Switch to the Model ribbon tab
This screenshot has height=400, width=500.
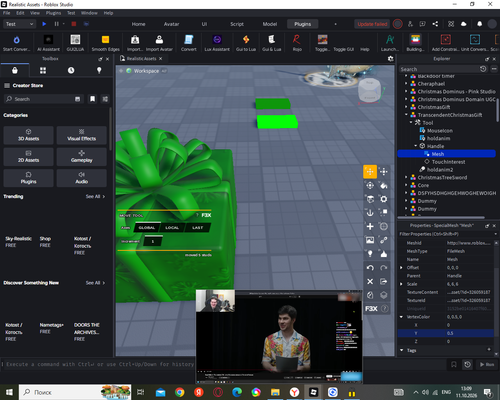click(270, 24)
